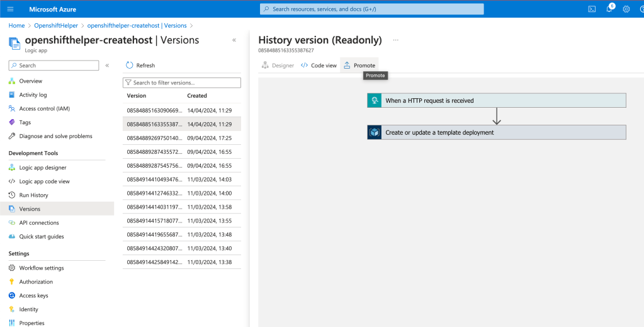This screenshot has width=644, height=327.
Task: Click the Workflow settings gear icon
Action: pos(12,268)
